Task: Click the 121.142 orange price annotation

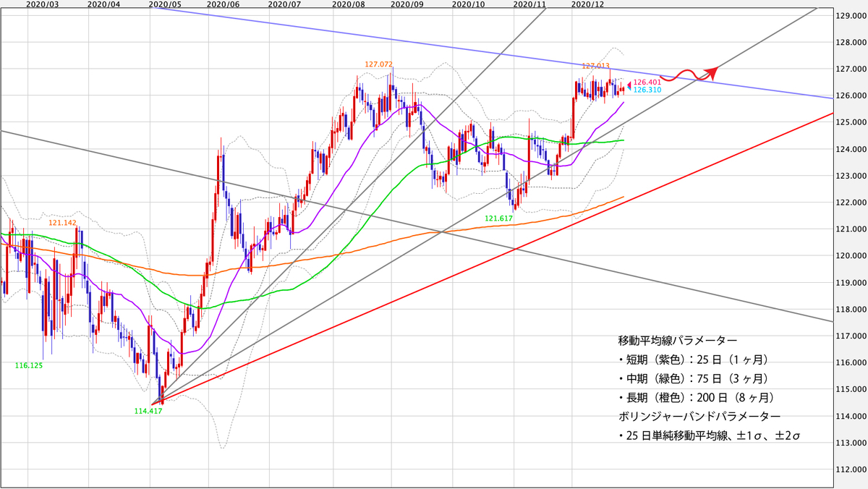Action: pyautogui.click(x=63, y=223)
